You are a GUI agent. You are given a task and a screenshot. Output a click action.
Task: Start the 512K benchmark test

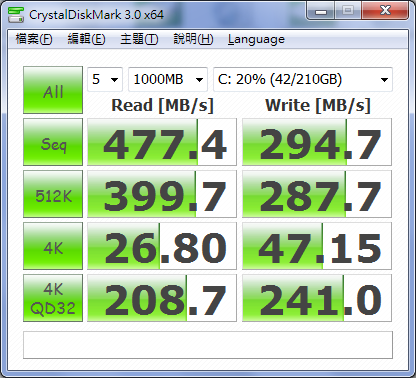pos(53,194)
